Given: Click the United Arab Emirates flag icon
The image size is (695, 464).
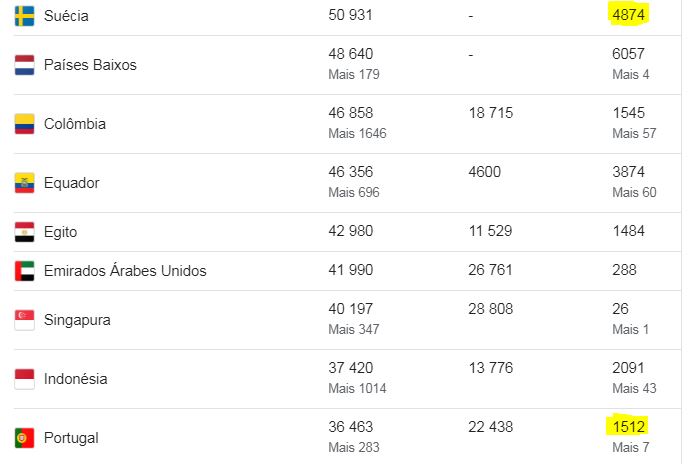Looking at the screenshot, I should (24, 271).
